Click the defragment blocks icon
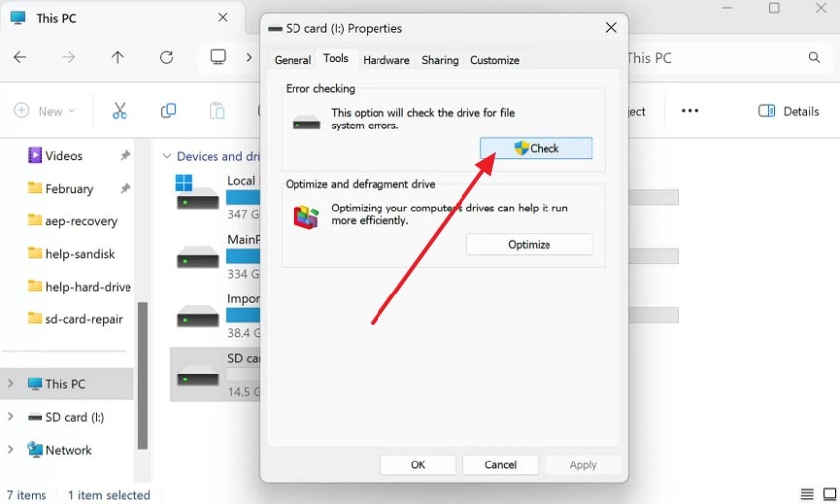Viewport: 840px width, 504px height. (305, 217)
